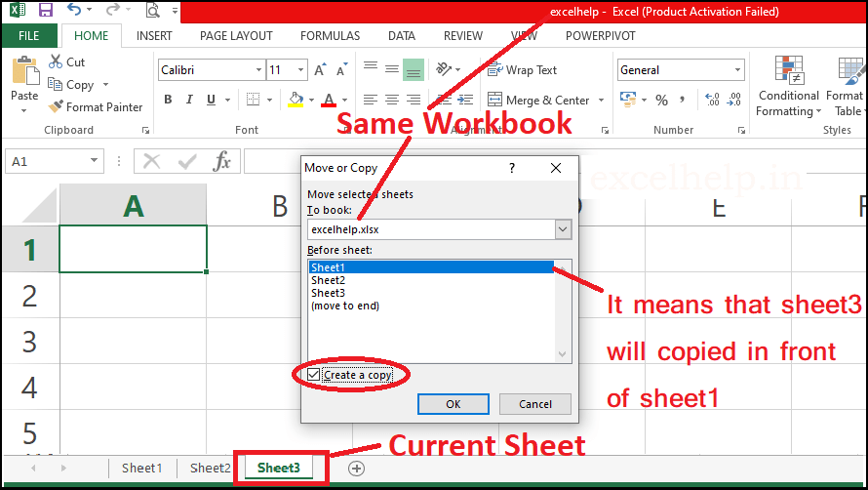Bottom align the cell contents
The image size is (868, 490).
coord(414,70)
